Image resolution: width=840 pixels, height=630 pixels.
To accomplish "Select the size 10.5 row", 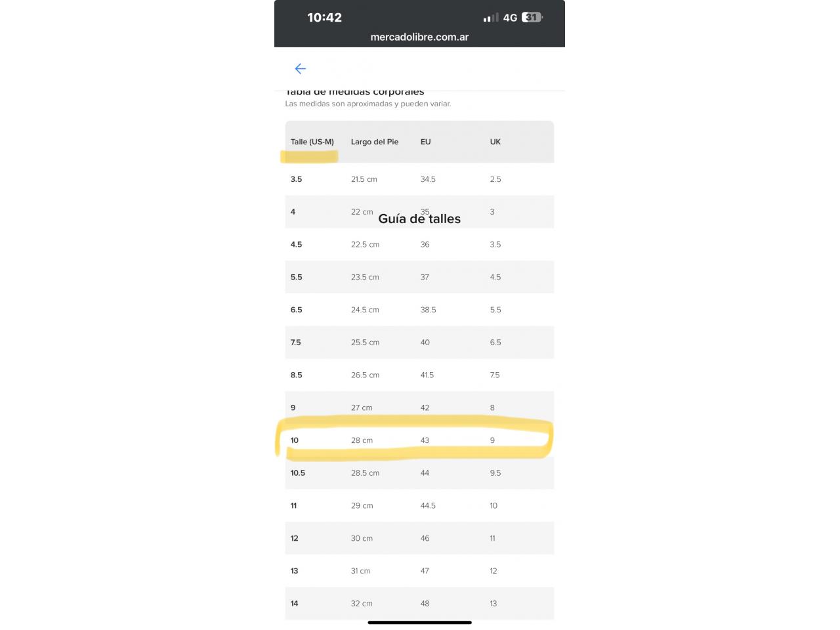I will (x=419, y=473).
